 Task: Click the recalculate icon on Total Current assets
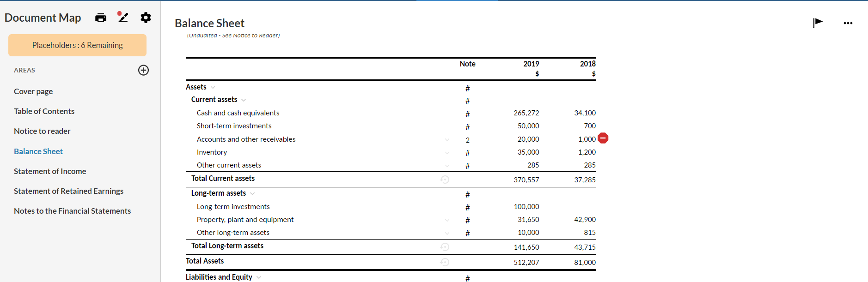pos(445,180)
